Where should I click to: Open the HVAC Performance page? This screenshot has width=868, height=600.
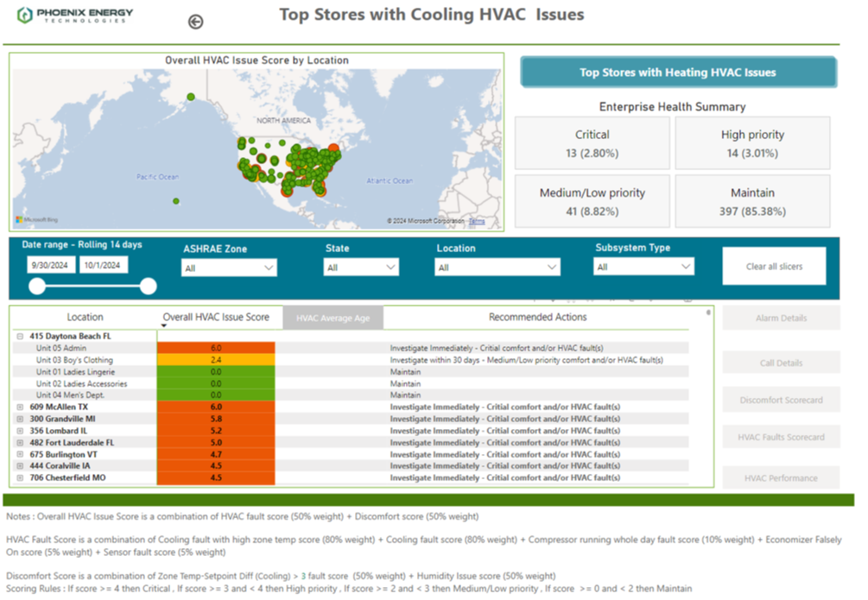tap(781, 477)
